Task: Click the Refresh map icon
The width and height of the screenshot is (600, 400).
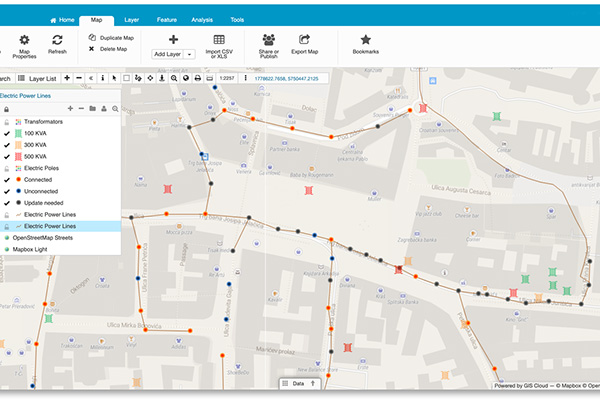Action: (57, 40)
